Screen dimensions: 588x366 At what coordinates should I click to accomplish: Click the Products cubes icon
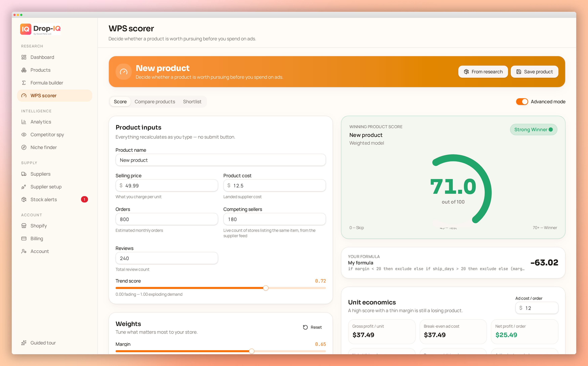tap(24, 70)
